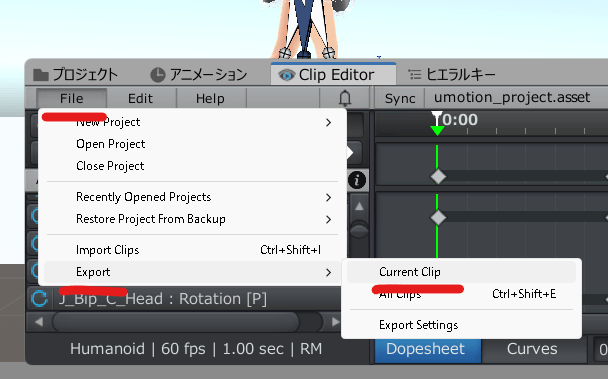Viewport: 608px width, 379px height.
Task: Expand Recently Opened Projects submenu
Action: [192, 197]
